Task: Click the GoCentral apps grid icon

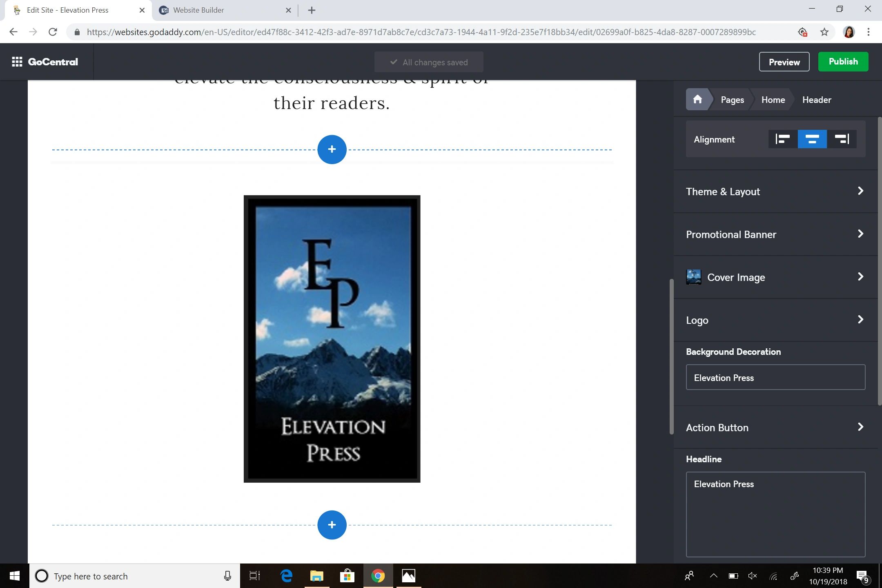Action: coord(17,62)
